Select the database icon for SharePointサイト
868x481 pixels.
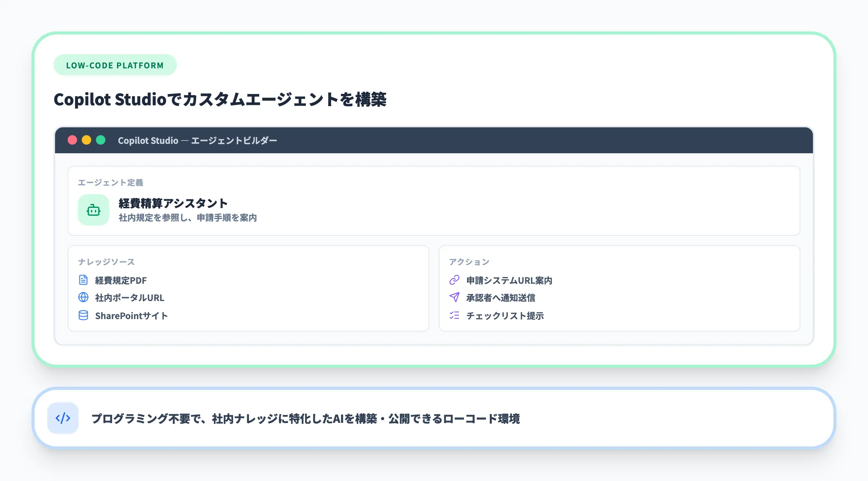[x=83, y=316]
